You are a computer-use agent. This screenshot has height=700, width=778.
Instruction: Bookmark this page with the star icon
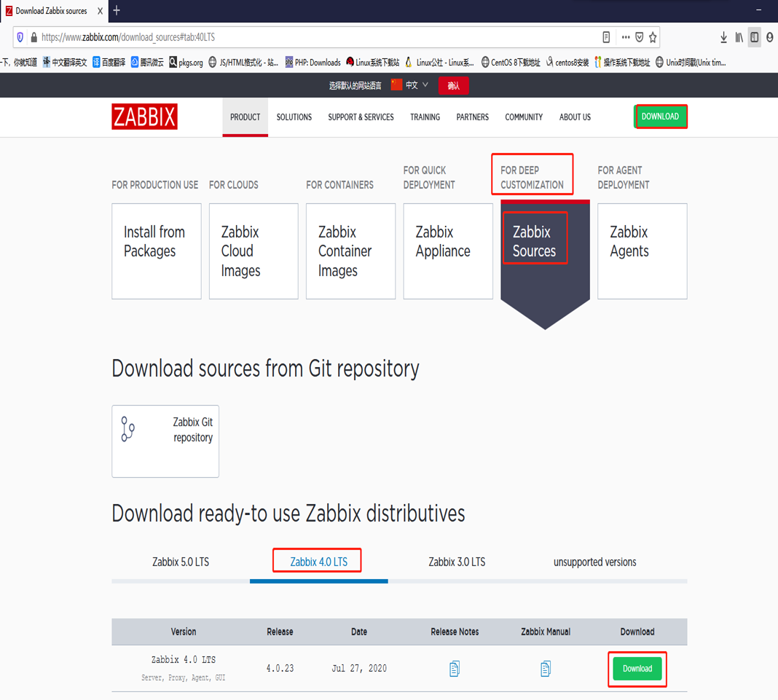pos(653,37)
